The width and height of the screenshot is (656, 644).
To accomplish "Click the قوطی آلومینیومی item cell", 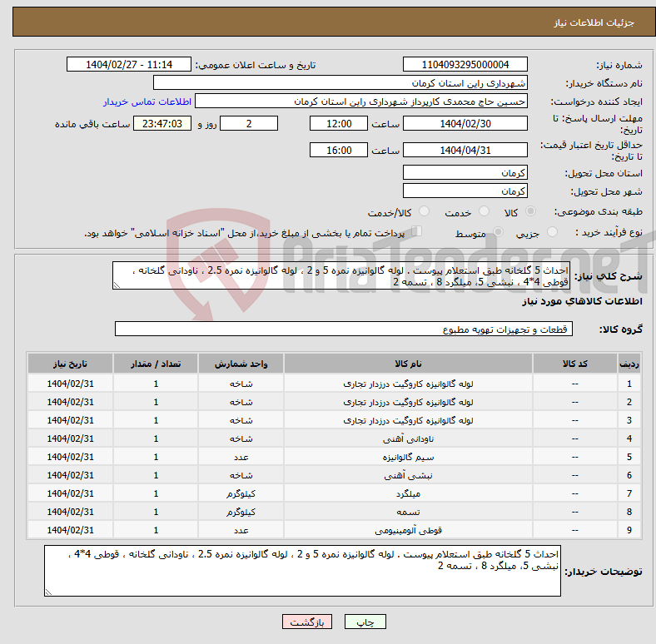I will (x=408, y=531).
